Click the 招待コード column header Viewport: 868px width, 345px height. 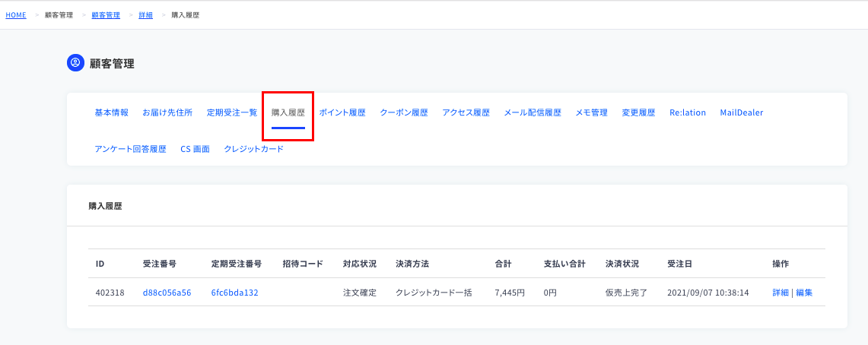tap(302, 264)
